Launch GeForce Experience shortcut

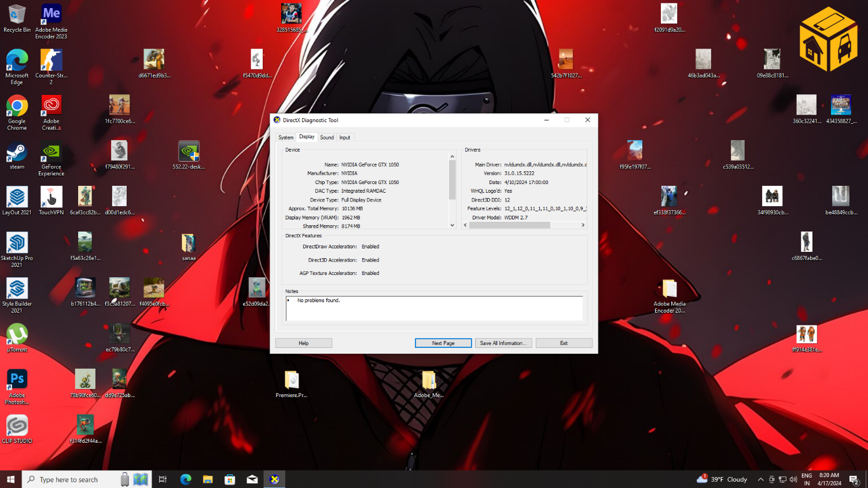click(x=51, y=158)
